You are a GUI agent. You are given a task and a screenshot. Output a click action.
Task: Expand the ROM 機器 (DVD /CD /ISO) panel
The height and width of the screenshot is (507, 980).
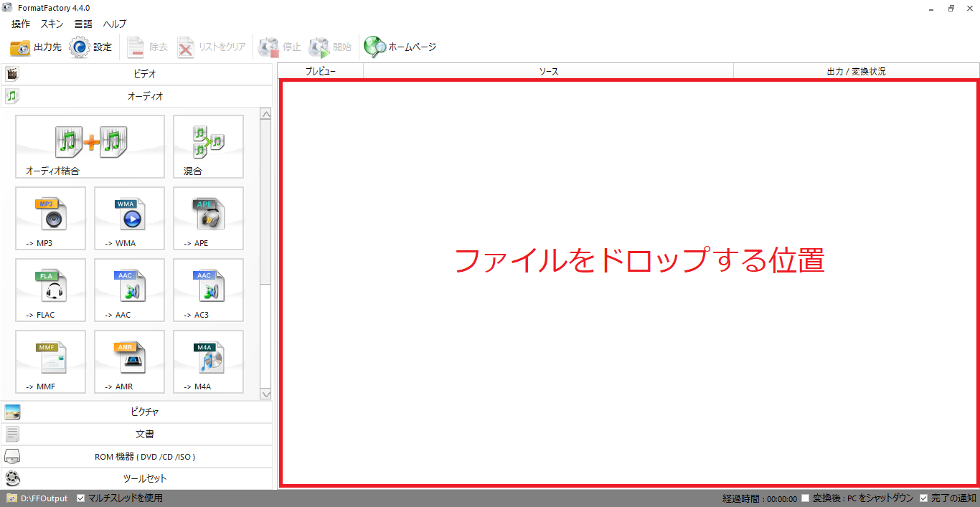click(136, 457)
